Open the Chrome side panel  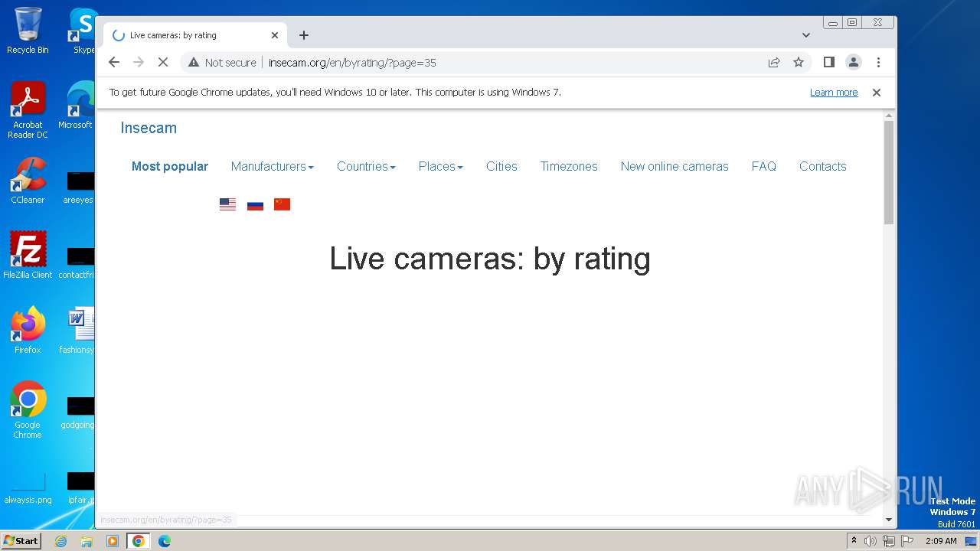828,62
